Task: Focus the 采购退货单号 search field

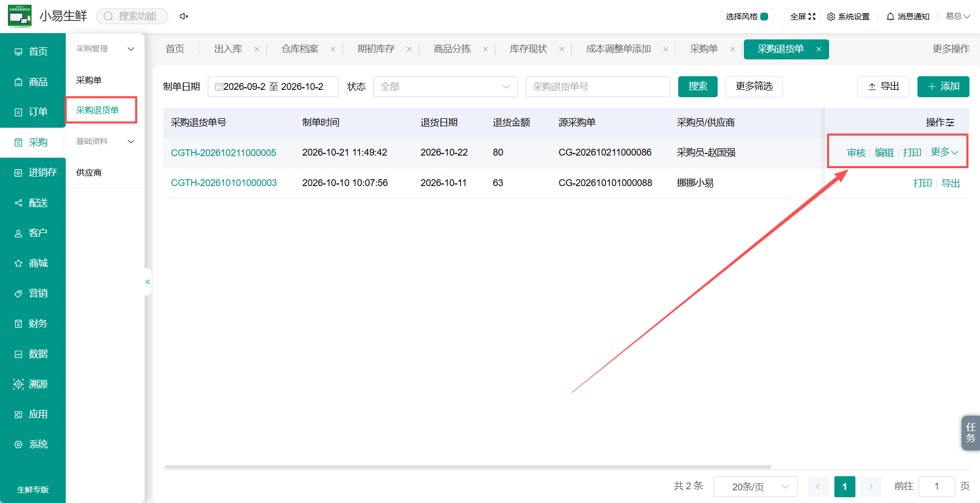Action: pyautogui.click(x=598, y=87)
